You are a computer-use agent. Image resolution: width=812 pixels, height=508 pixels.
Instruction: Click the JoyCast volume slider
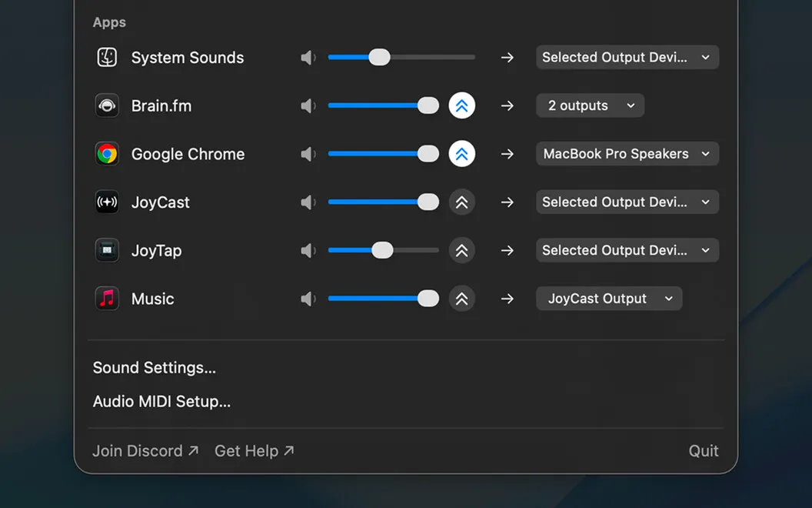[383, 202]
